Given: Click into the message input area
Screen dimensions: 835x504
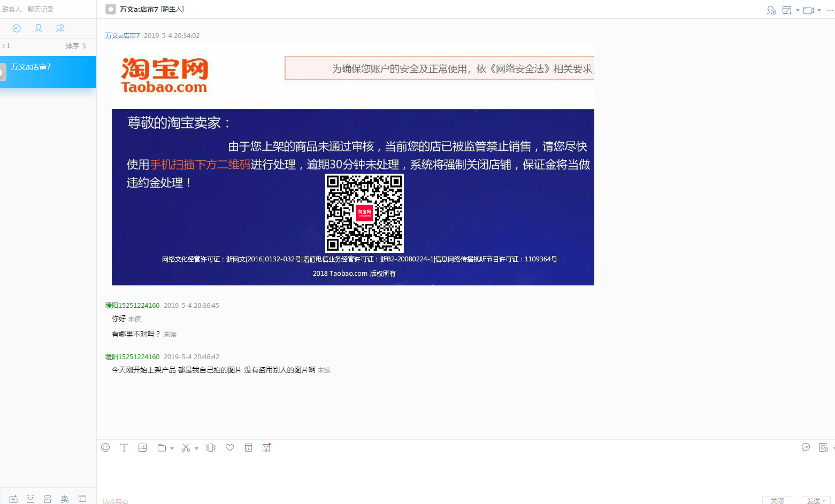Looking at the screenshot, I should (x=465, y=475).
